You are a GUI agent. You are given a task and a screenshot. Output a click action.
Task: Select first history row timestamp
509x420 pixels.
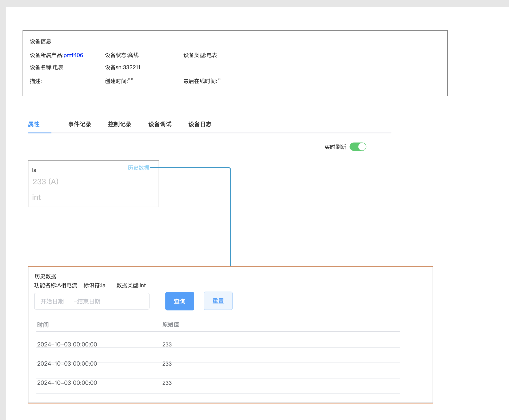tap(67, 344)
